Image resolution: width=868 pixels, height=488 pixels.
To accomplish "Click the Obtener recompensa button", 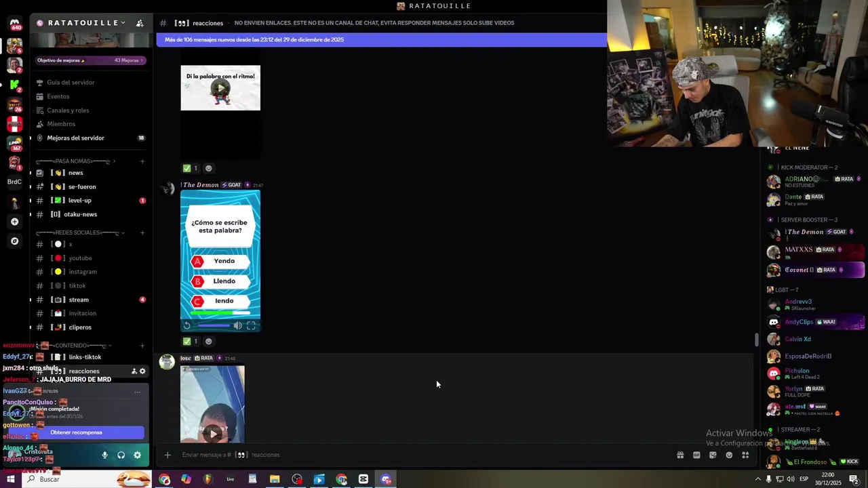I will click(76, 432).
